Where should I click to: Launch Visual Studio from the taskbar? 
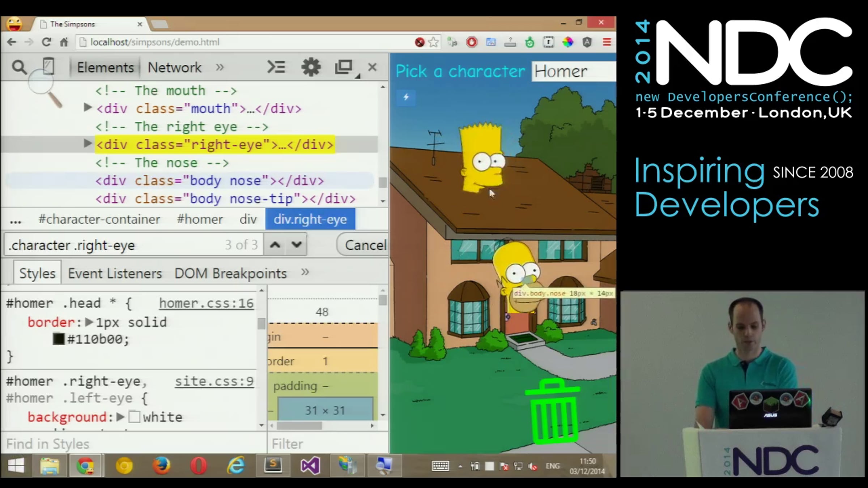tap(310, 466)
